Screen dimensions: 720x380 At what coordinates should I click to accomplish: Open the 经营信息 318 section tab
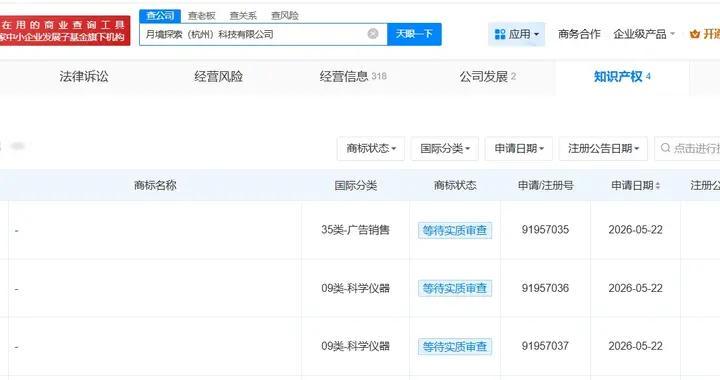pos(353,76)
